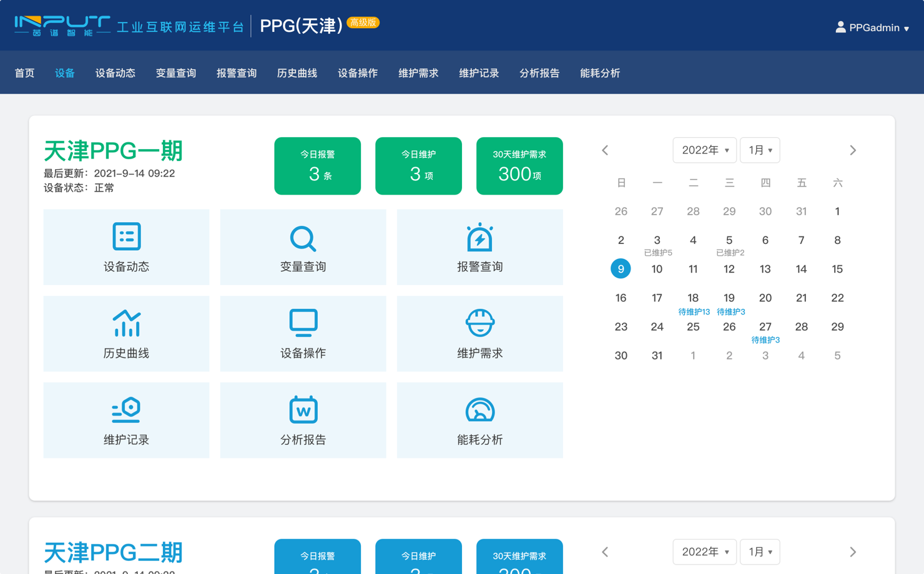Image resolution: width=924 pixels, height=574 pixels.
Task: Open 变量查询 in navigation bar
Action: [176, 73]
